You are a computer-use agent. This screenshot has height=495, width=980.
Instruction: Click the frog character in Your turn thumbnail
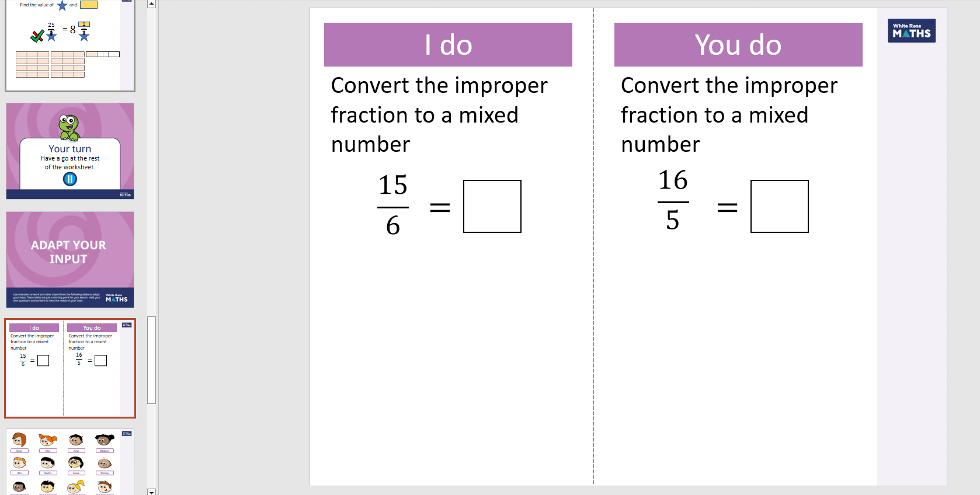pyautogui.click(x=69, y=127)
